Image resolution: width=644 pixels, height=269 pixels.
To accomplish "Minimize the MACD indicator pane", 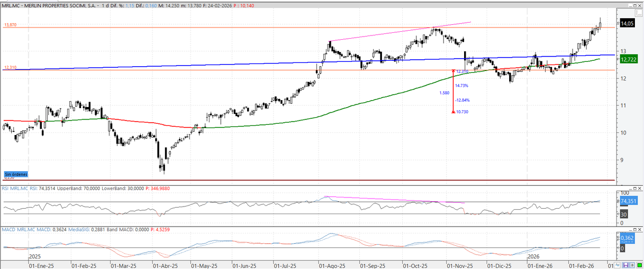I will click(x=631, y=230).
